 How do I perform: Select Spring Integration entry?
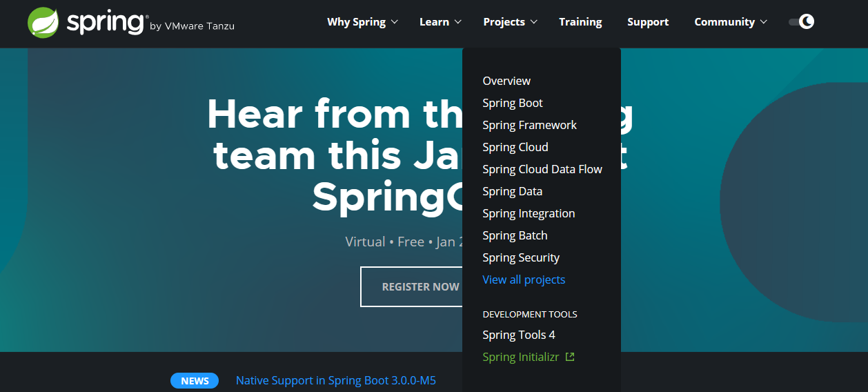click(529, 213)
